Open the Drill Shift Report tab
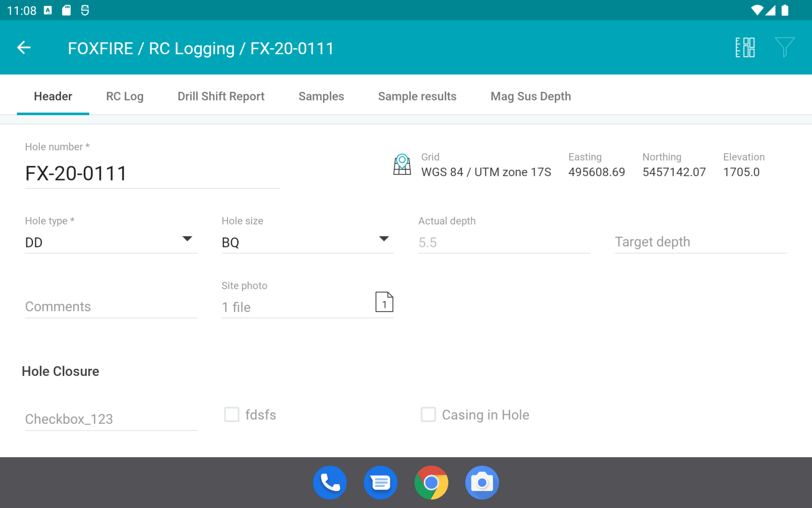Screen dimensions: 812x508 221,97
